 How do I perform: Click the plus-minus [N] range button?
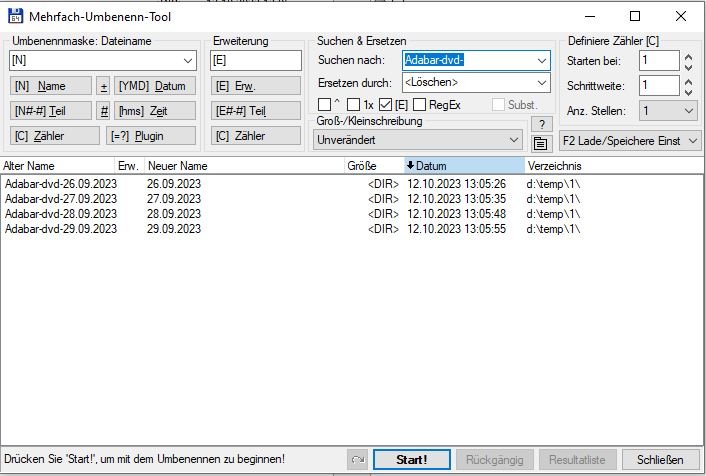(x=104, y=86)
